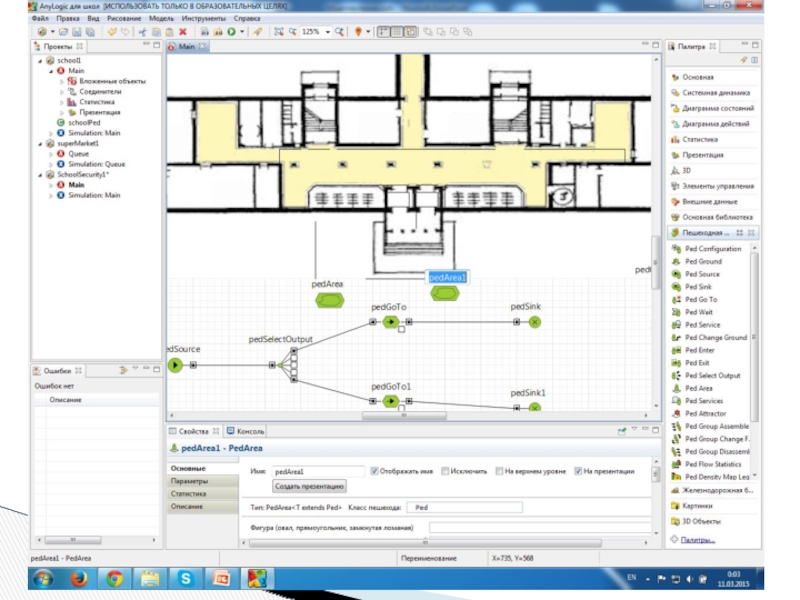
Task: Collapse the superMarket1 project tree node
Action: pyautogui.click(x=40, y=144)
